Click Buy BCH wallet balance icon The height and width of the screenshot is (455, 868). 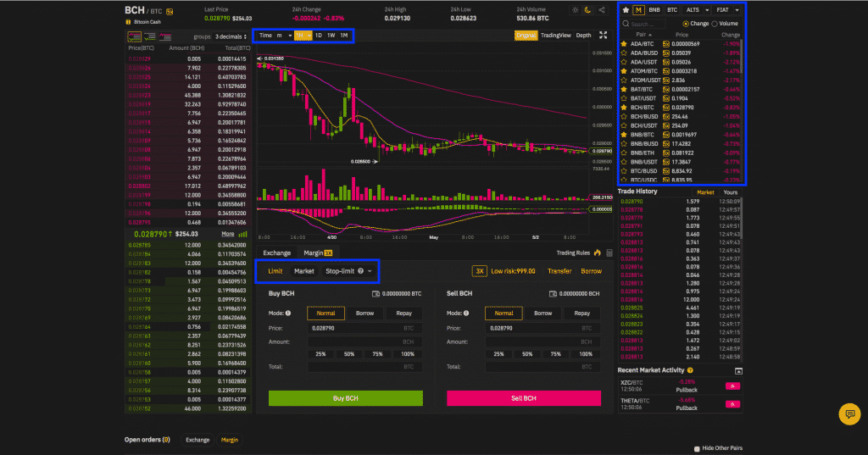376,294
